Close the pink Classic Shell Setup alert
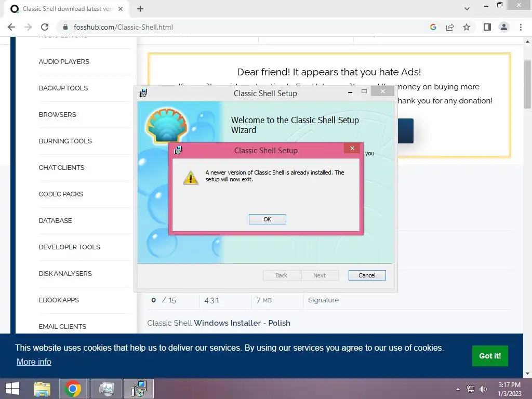This screenshot has height=399, width=532. [x=352, y=148]
